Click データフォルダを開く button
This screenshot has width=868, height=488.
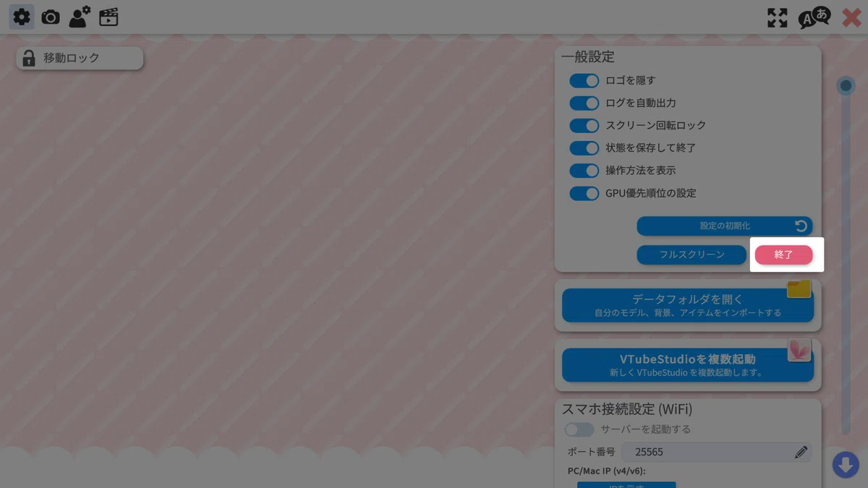coord(688,305)
